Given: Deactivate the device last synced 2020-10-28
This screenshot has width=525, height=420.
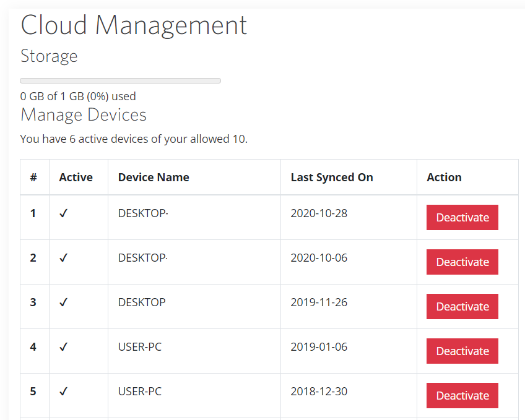Looking at the screenshot, I should coord(462,218).
